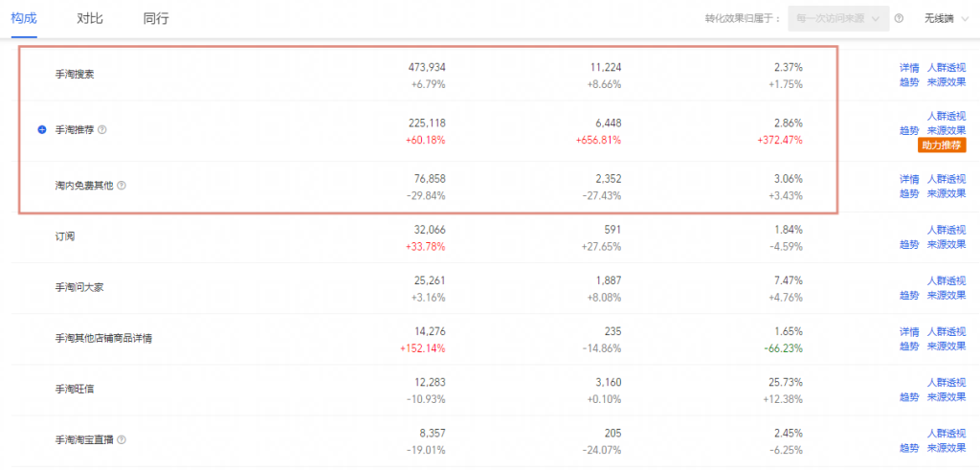Click the help icon beside 淘内免费其他
Image resolution: width=980 pixels, height=470 pixels.
pos(122,186)
